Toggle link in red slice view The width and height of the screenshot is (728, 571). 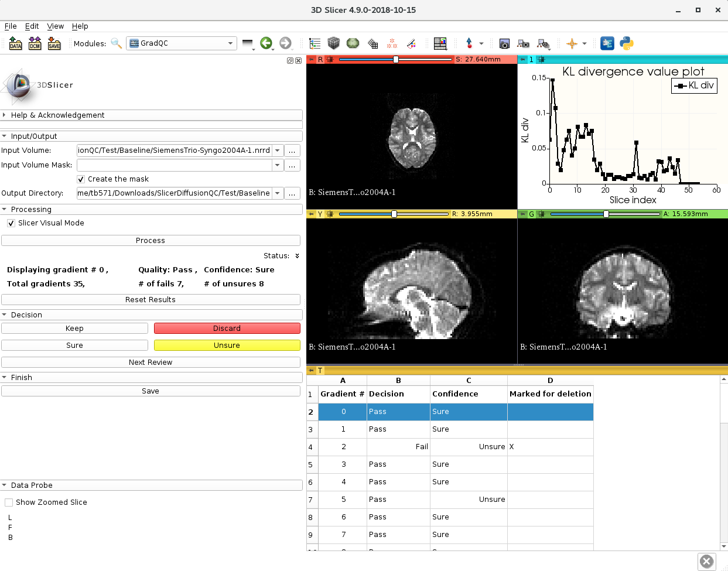pyautogui.click(x=330, y=60)
